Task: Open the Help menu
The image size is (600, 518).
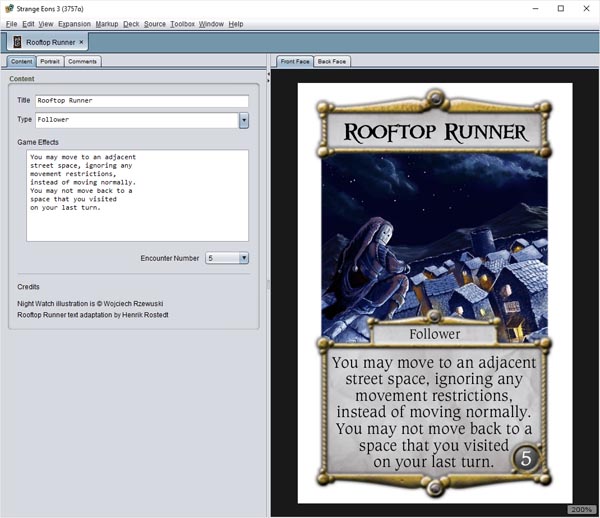Action: click(236, 24)
